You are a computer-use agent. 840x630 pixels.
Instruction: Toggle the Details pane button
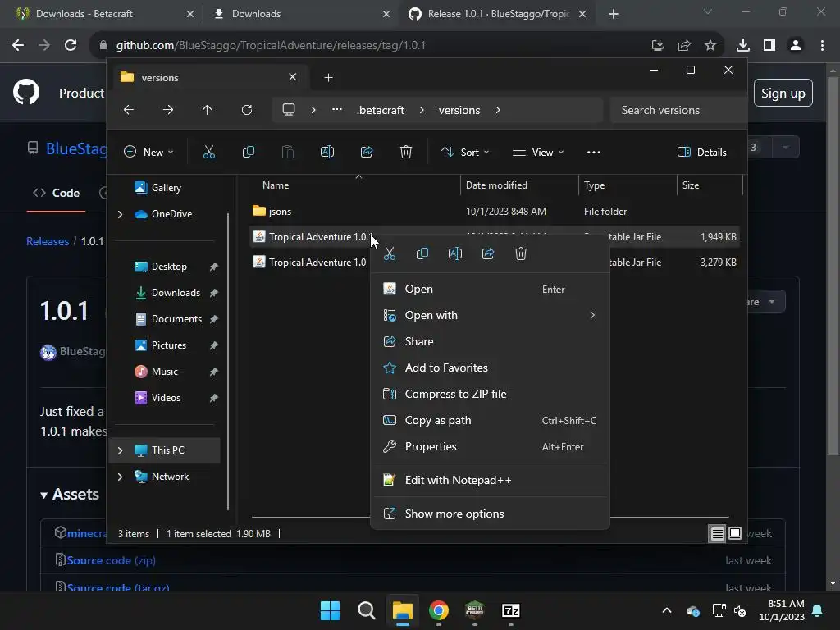702,152
